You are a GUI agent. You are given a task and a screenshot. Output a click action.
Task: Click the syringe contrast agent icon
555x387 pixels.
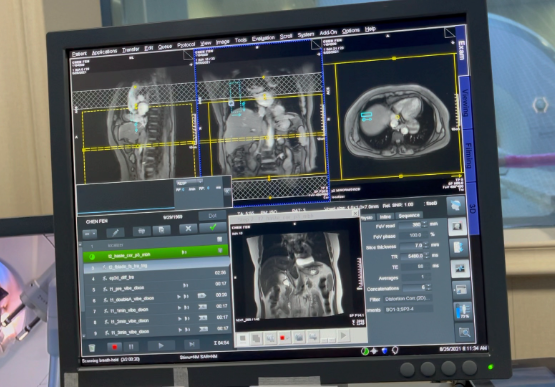point(115,232)
